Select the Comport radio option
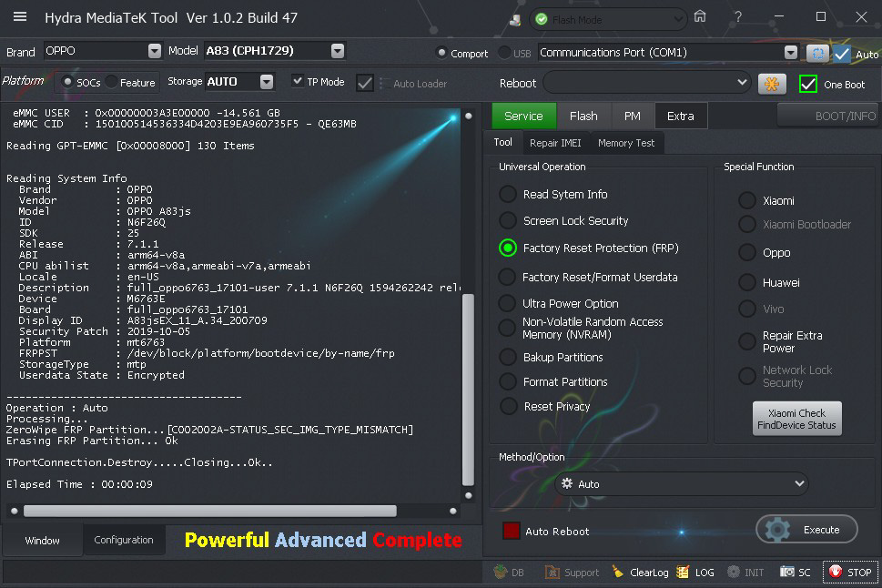Image resolution: width=882 pixels, height=588 pixels. click(x=441, y=53)
